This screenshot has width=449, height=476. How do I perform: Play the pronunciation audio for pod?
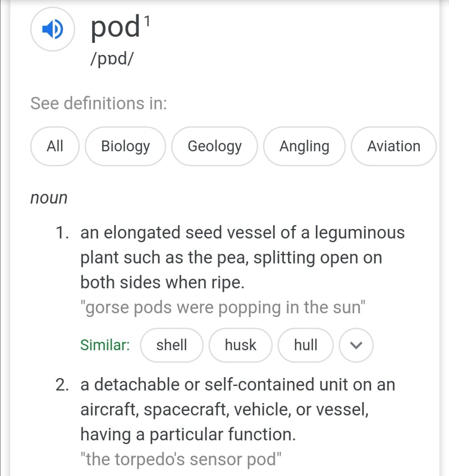coord(52,29)
